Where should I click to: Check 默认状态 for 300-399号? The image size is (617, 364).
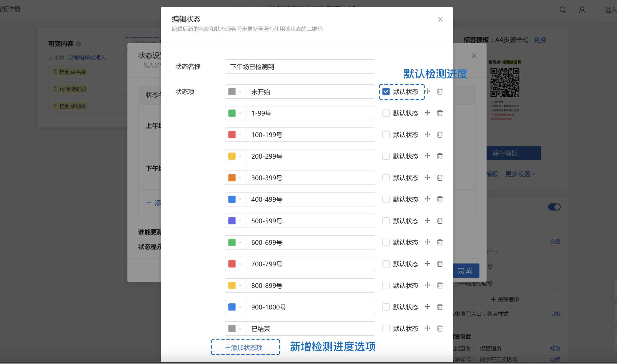[386, 178]
